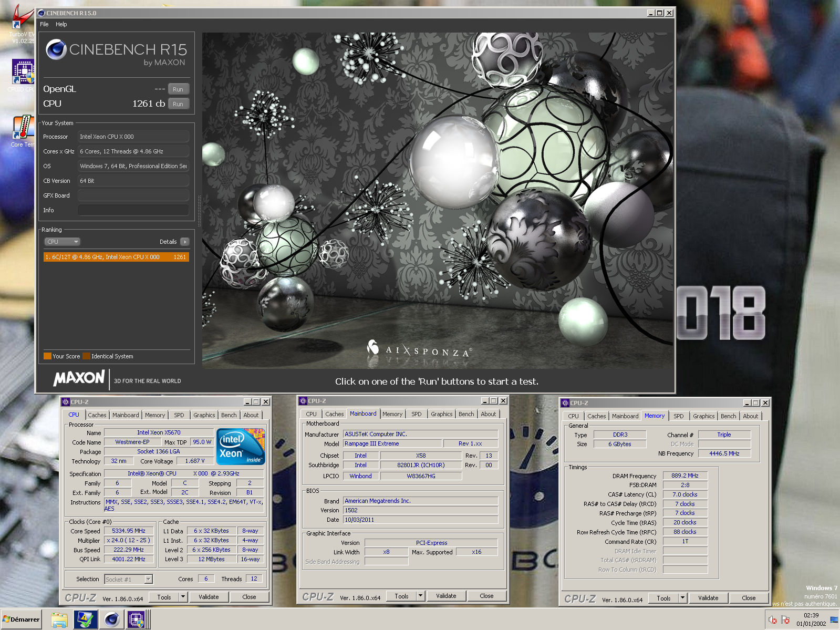Viewport: 840px width, 630px height.
Task: Open the CPU ranking type dropdown
Action: 62,242
